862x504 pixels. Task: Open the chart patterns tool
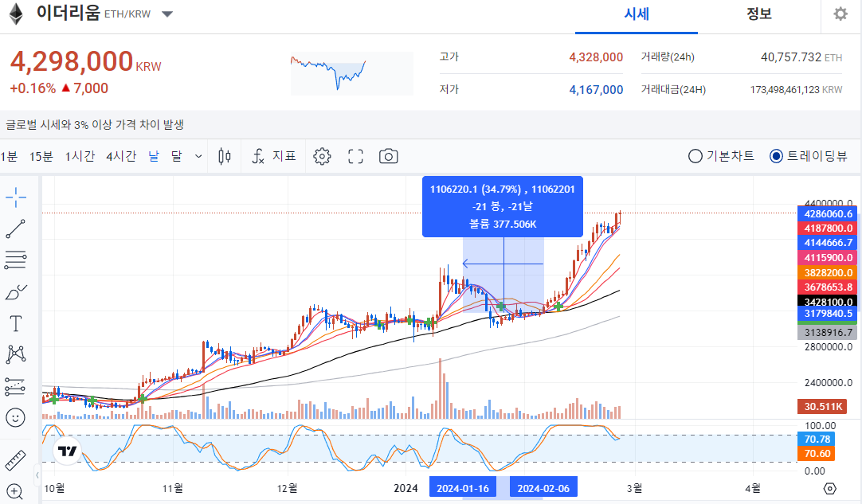click(16, 354)
